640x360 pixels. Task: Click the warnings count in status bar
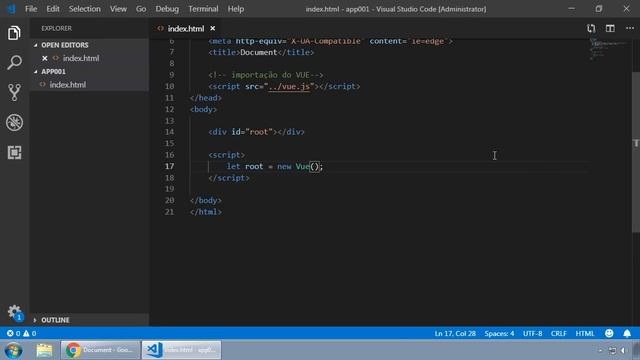(29, 333)
